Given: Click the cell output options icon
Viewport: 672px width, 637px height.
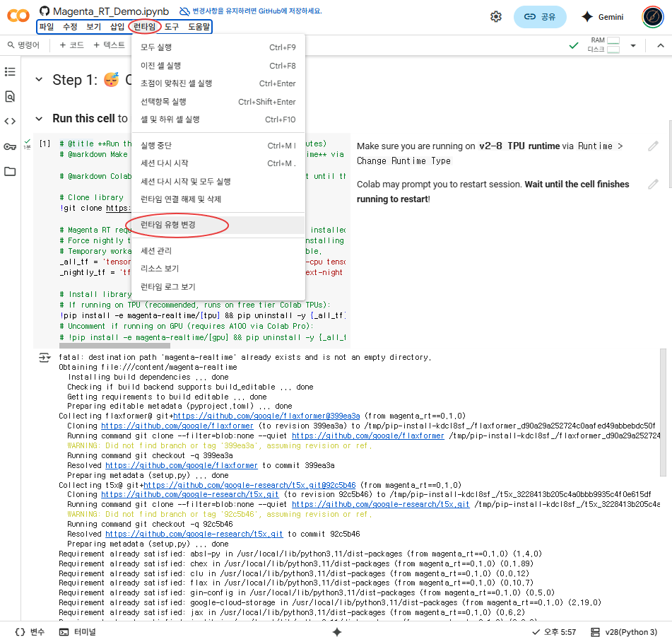Looking at the screenshot, I should click(44, 358).
